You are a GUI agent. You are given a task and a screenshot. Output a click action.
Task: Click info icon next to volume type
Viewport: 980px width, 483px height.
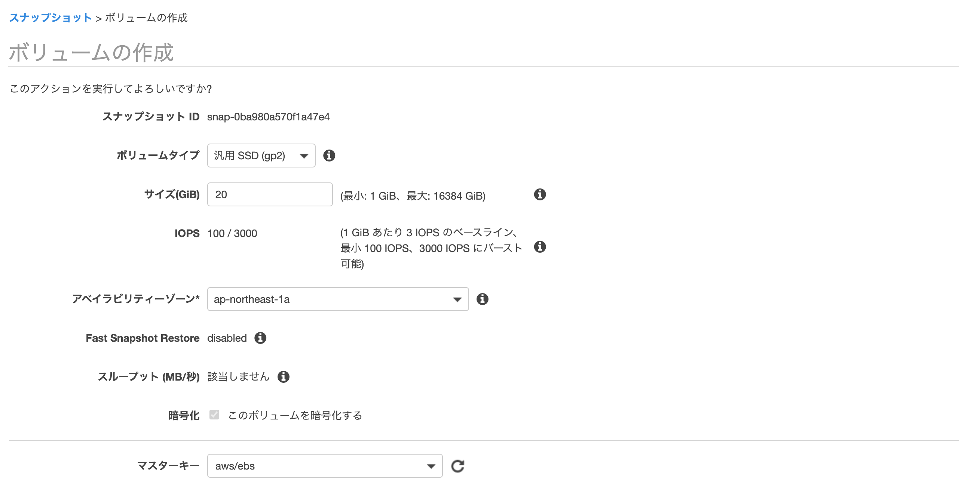tap(329, 156)
